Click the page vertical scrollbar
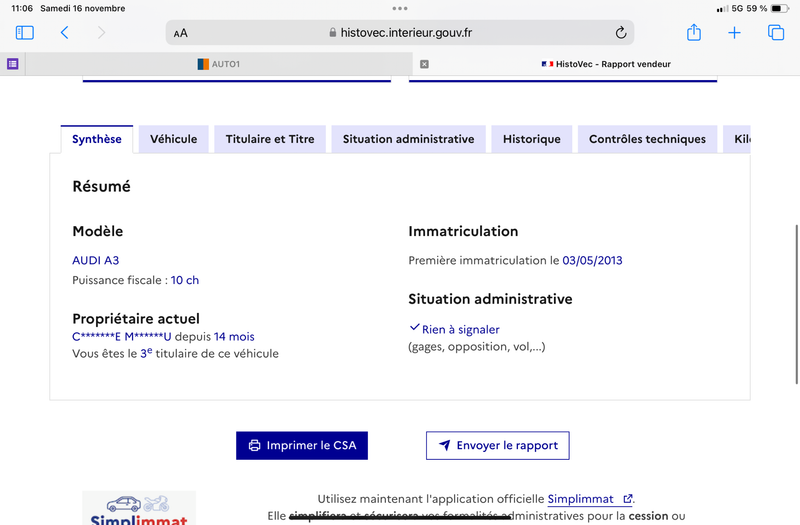 click(796, 304)
